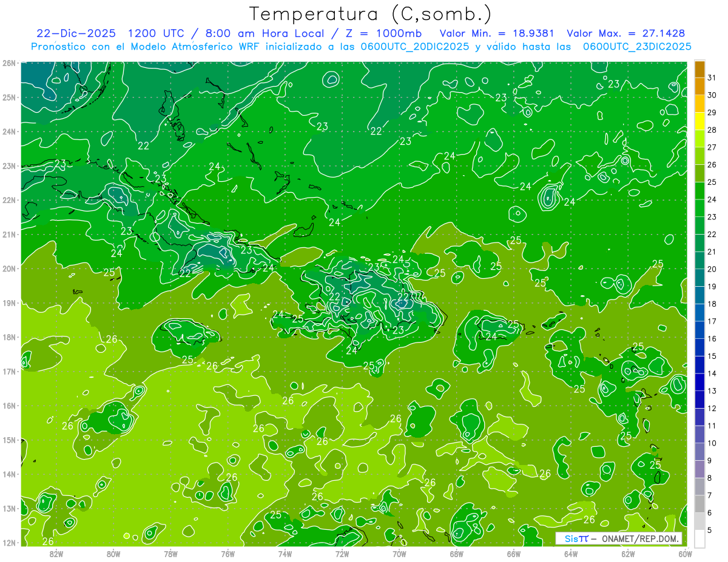Click the '12N' latitude axis label
This screenshot has height=562, width=728.
(9, 543)
